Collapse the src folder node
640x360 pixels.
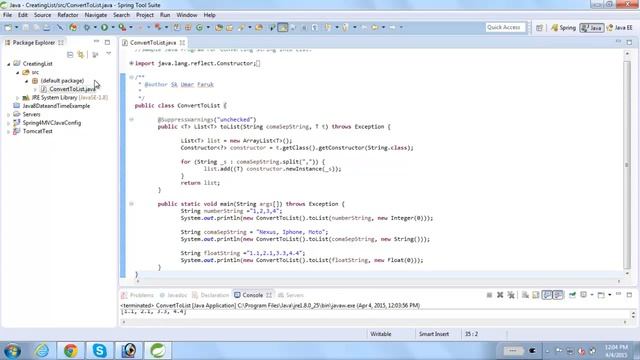coord(18,73)
